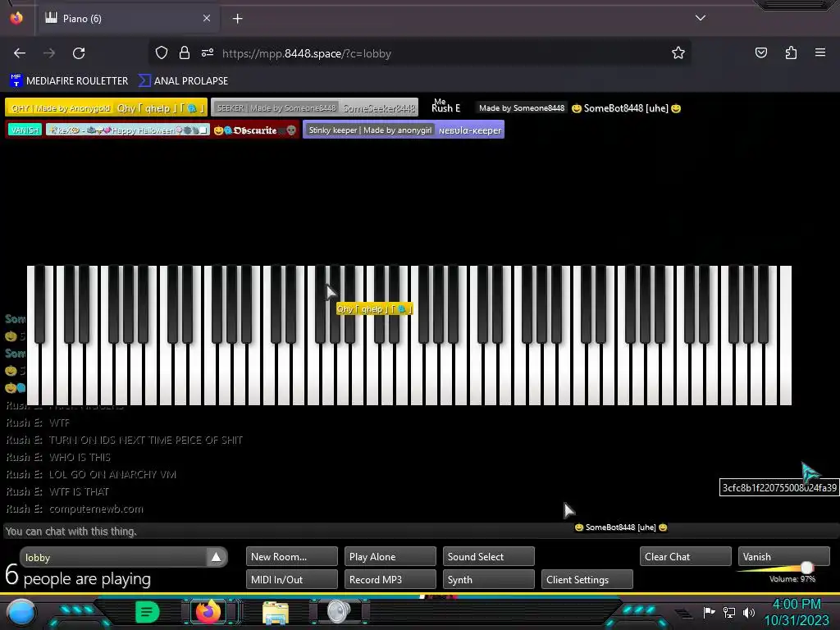
Task: Open the Firefox hamburger menu
Action: tap(820, 53)
